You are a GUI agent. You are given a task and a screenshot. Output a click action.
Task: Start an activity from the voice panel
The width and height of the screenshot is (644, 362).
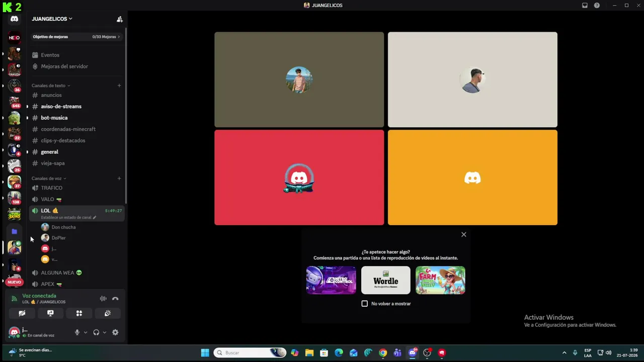point(79,313)
